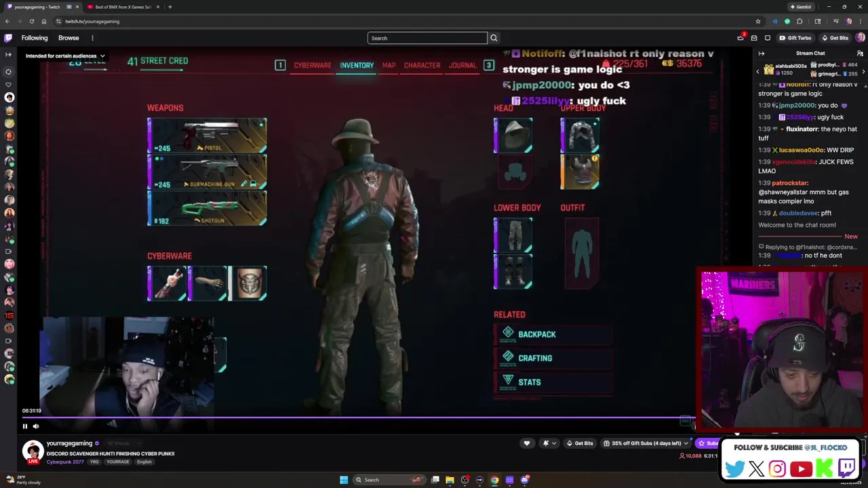Click the CRAFTING related entry
The image size is (868, 488).
(553, 358)
